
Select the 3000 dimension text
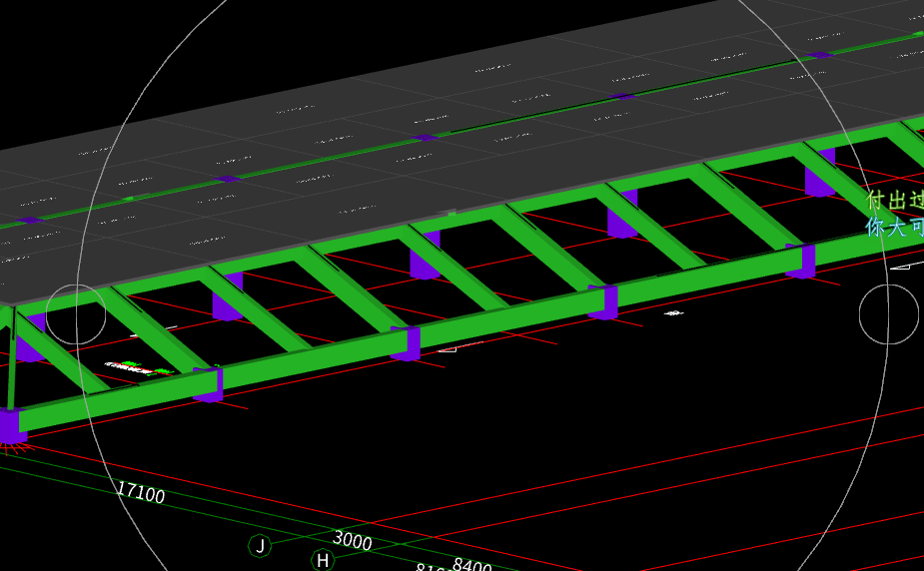tap(352, 540)
